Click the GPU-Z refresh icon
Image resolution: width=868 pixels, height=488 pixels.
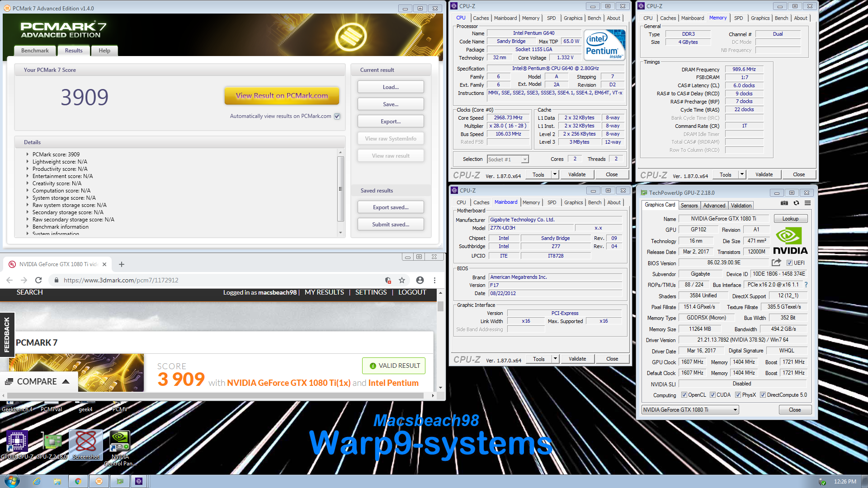(x=796, y=203)
